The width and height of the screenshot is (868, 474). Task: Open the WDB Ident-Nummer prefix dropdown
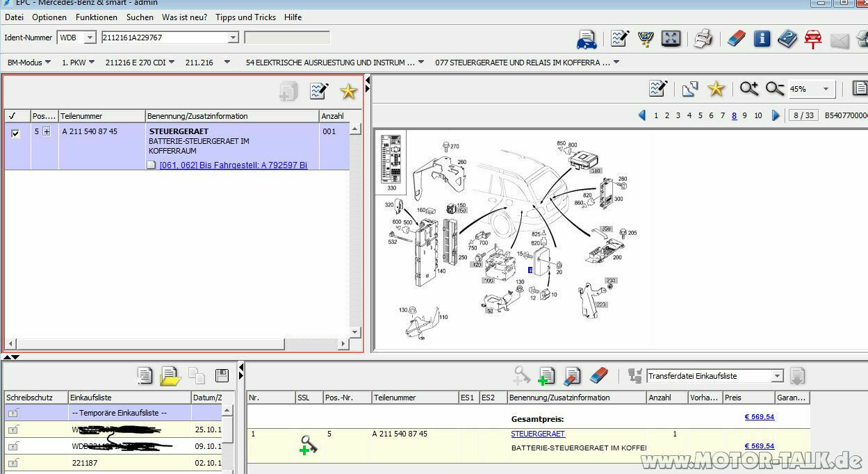click(x=90, y=38)
